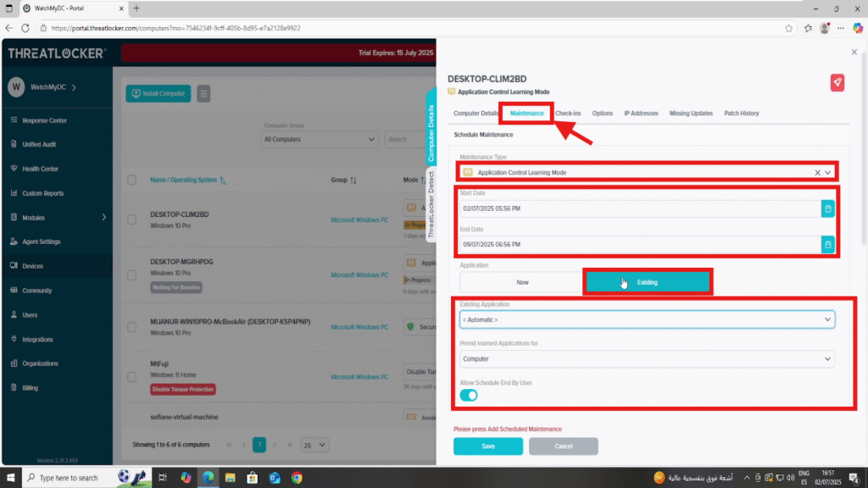Open the Organizations page
Image resolution: width=868 pixels, height=488 pixels.
click(x=40, y=363)
